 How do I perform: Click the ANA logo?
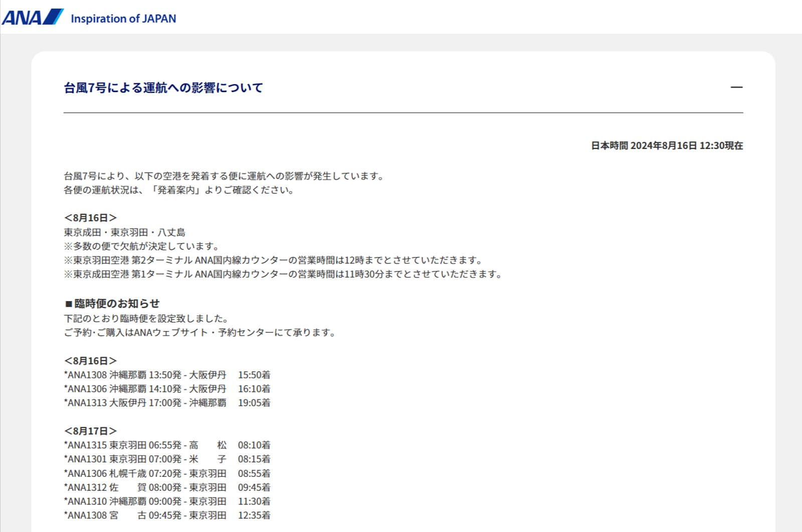(x=33, y=18)
